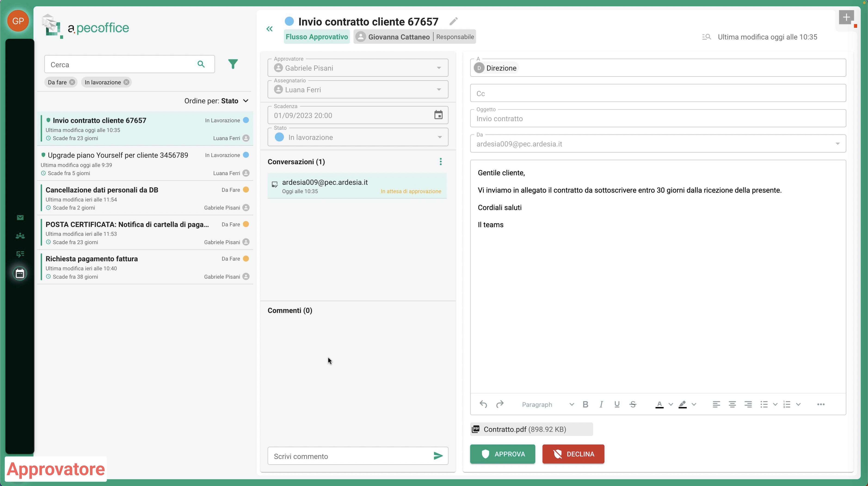Remove the Da fare filter chip

72,82
